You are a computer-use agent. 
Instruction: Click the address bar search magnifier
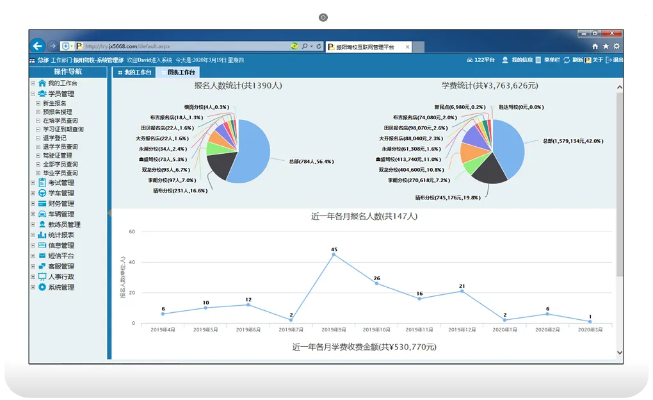click(x=304, y=46)
